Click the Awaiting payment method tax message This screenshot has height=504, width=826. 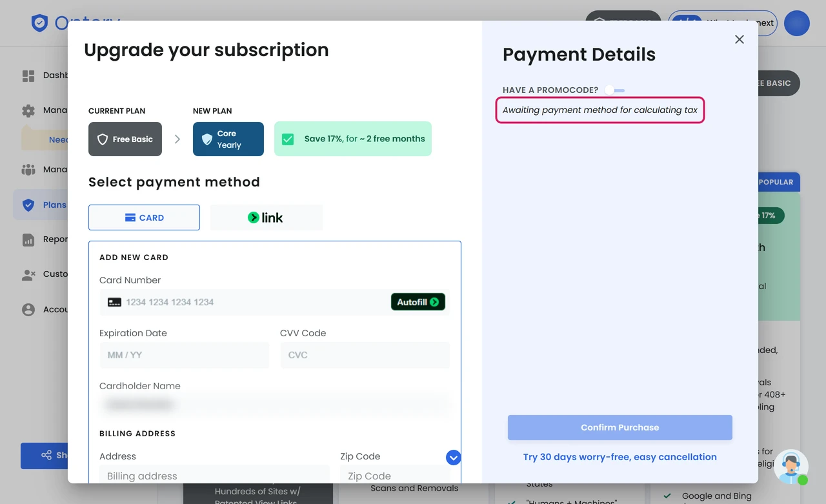(x=600, y=110)
